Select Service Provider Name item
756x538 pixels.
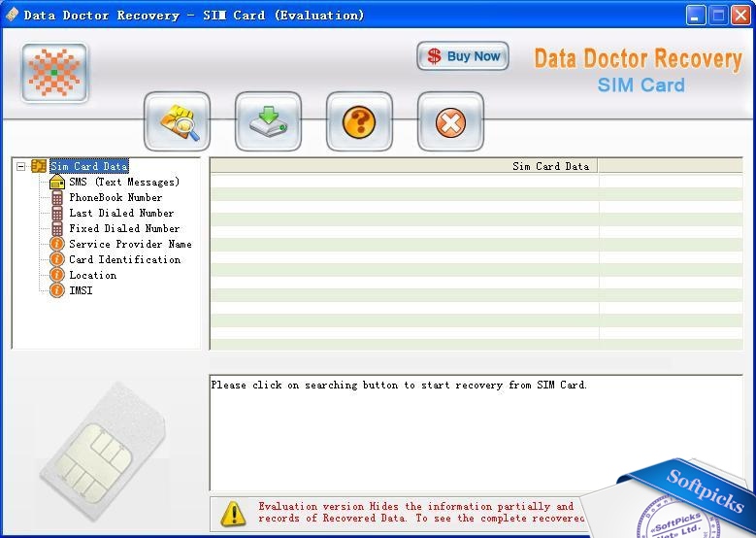coord(130,244)
